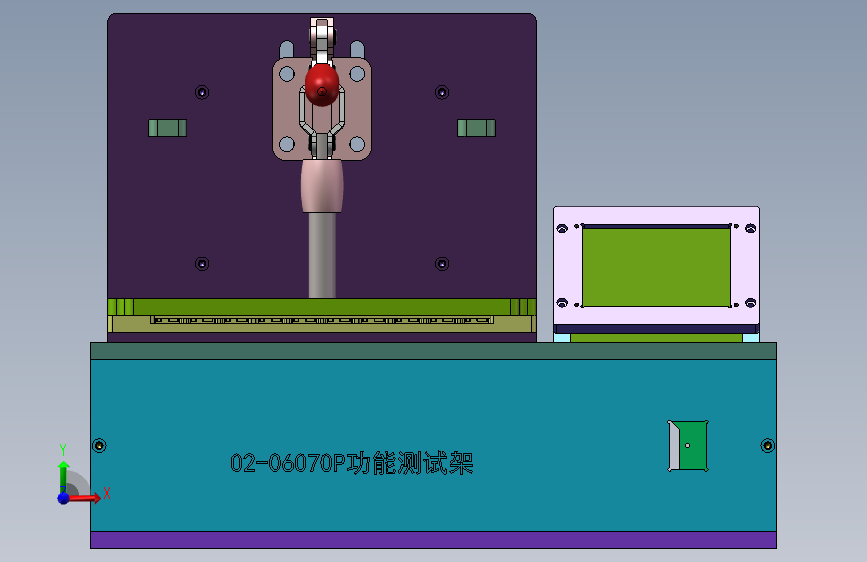Click the bottom-right mounting hole of clamp base
The image size is (867, 562).
(357, 144)
